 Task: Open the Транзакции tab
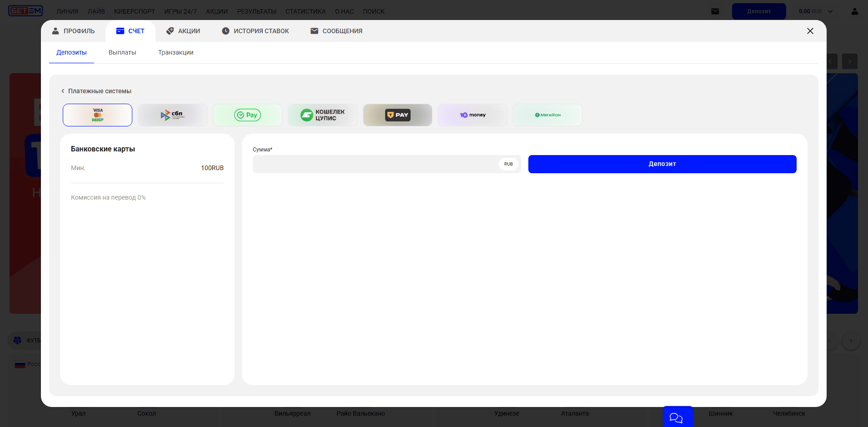point(176,52)
